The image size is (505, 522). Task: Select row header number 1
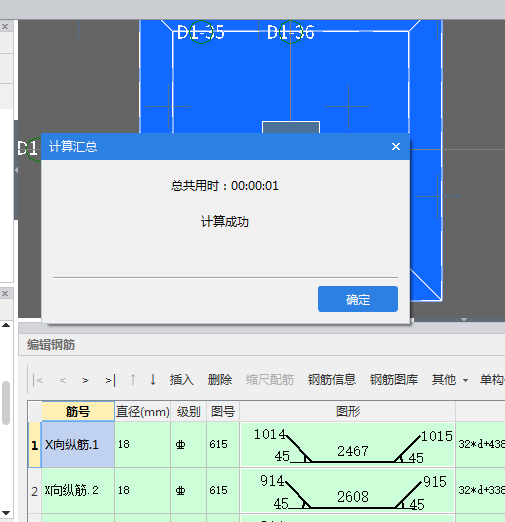[35, 445]
